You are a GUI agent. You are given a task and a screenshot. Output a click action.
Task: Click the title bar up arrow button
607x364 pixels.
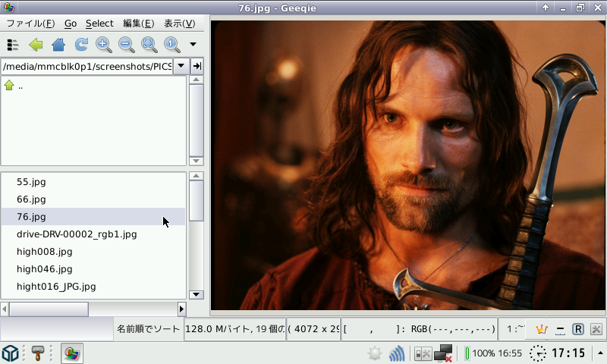click(546, 8)
